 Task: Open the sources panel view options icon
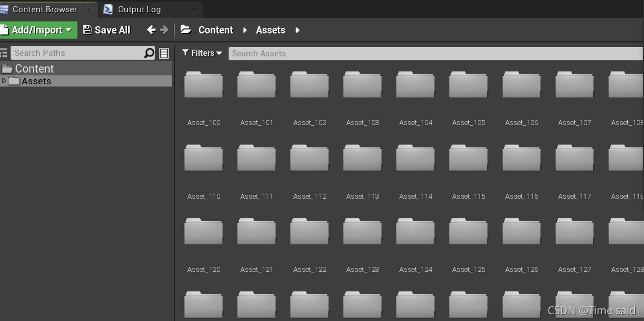click(164, 53)
